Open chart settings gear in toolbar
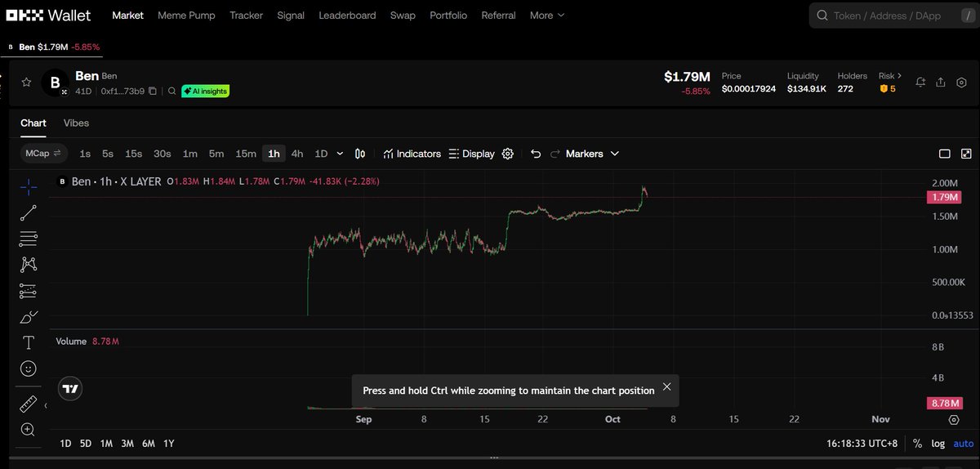This screenshot has height=469, width=980. coord(508,154)
